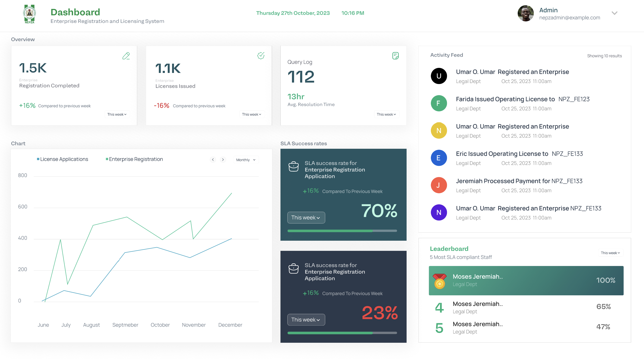
Task: Expand the Admin account menu chevron
Action: click(x=614, y=13)
